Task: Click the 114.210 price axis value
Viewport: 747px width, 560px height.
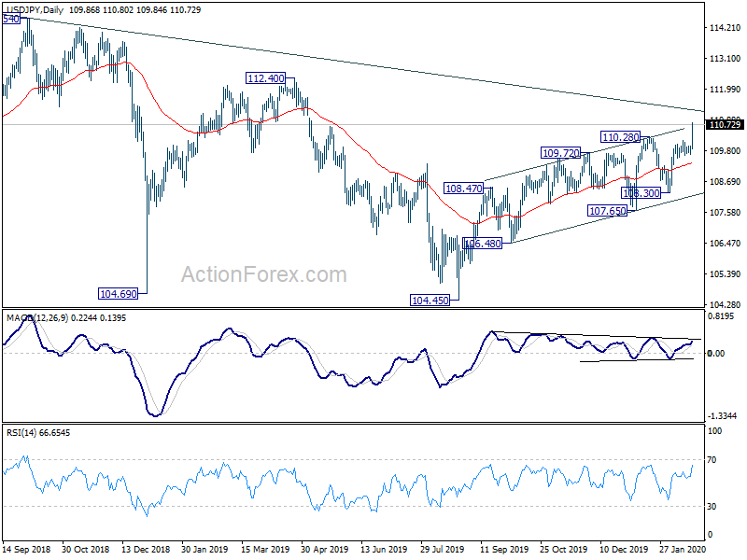Action: tap(726, 28)
